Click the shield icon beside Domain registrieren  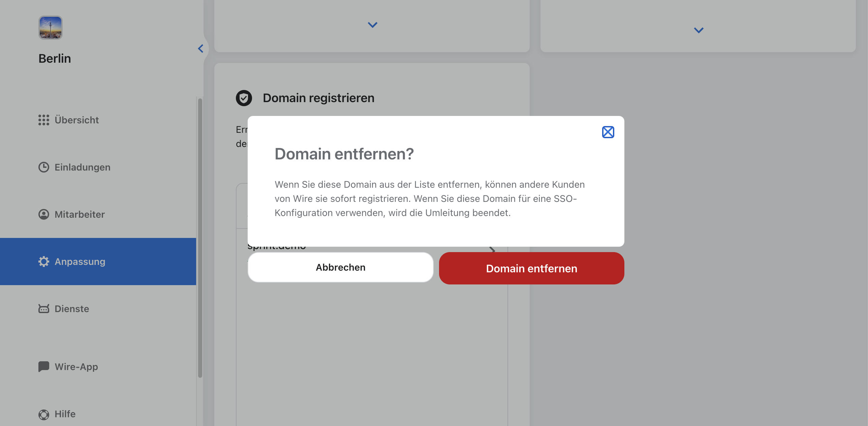coord(244,98)
